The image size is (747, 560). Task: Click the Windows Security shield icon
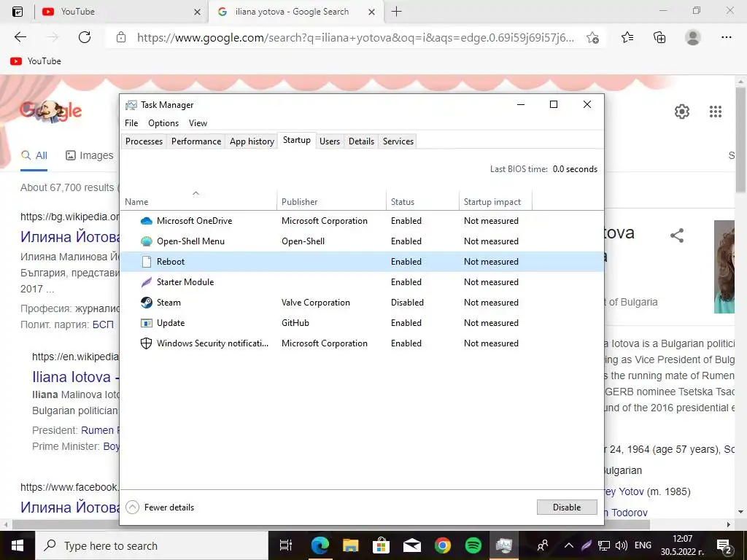click(147, 343)
